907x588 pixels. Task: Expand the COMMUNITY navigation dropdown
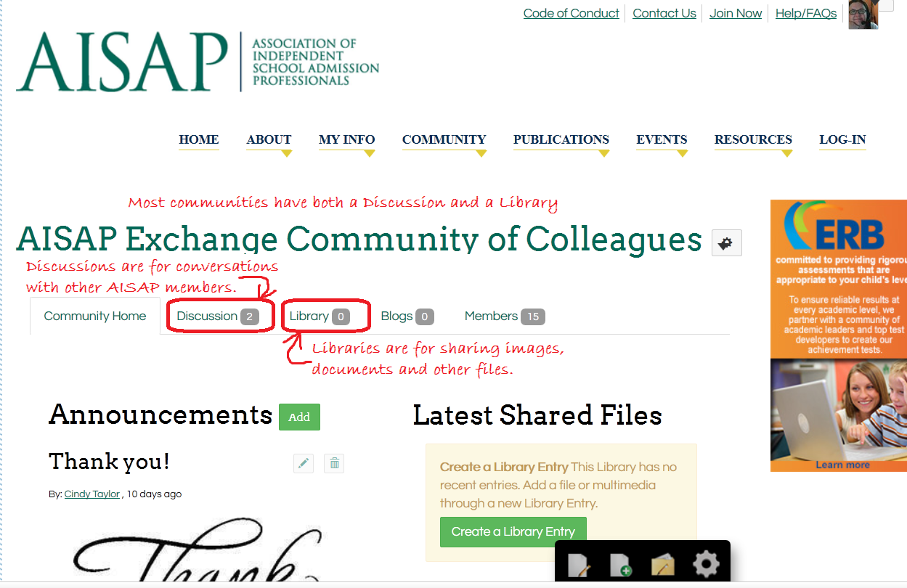[x=444, y=140]
